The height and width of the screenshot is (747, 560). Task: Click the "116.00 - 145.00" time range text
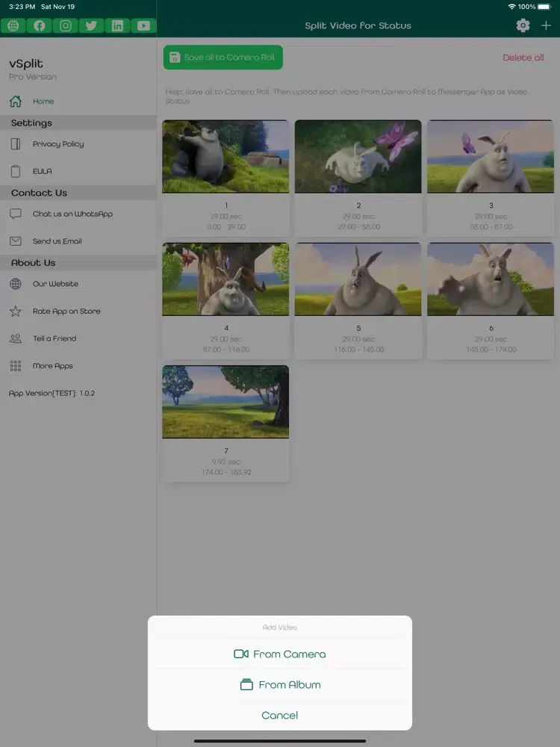pyautogui.click(x=358, y=349)
